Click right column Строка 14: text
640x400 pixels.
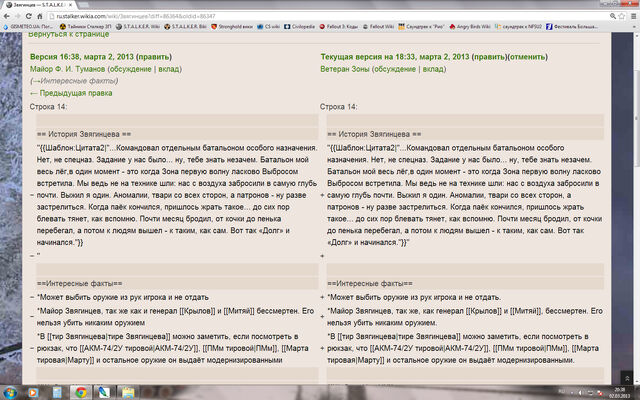(338, 107)
